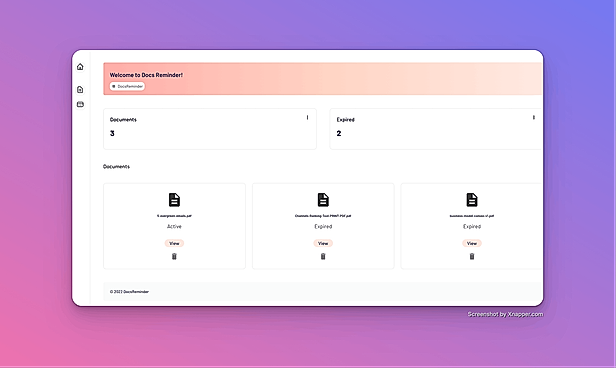Screen dimensions: 616x368
Task: Click Expired status under Channels Ranking Tool
Action: 323,227
